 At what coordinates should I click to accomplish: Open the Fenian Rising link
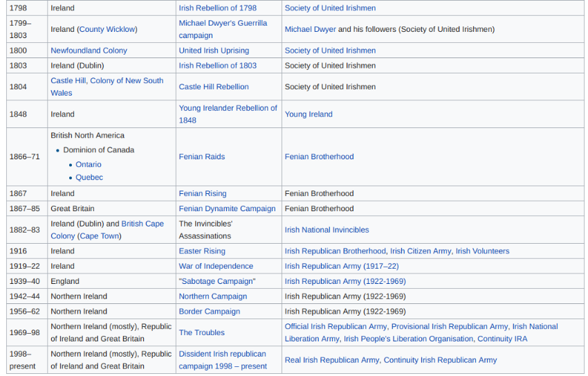tap(203, 193)
